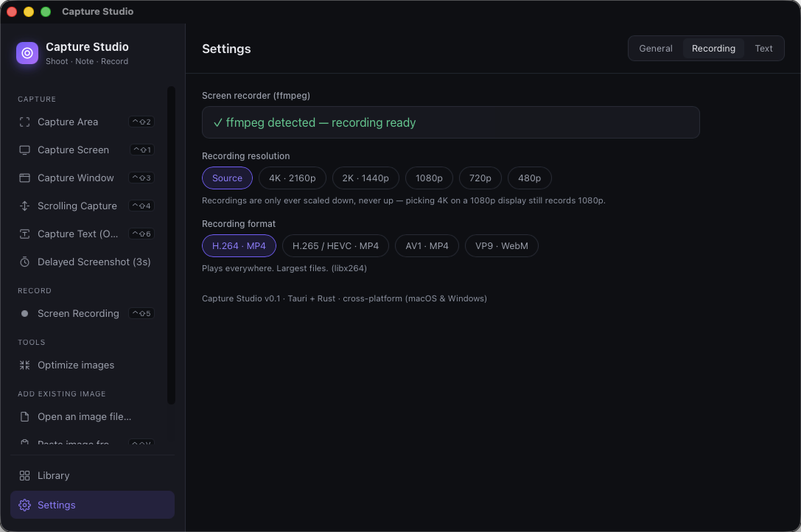Click the ⌃⇧2 shortcut badge
Screen dimensions: 801x532
[141, 122]
